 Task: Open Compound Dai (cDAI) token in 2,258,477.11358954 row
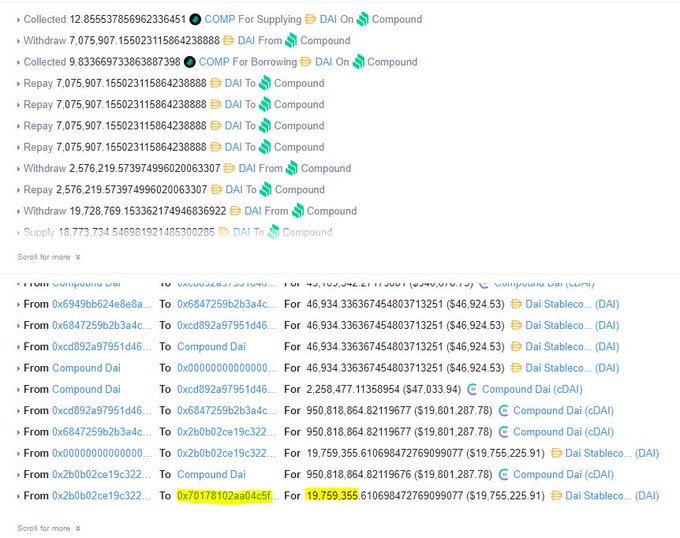point(532,389)
